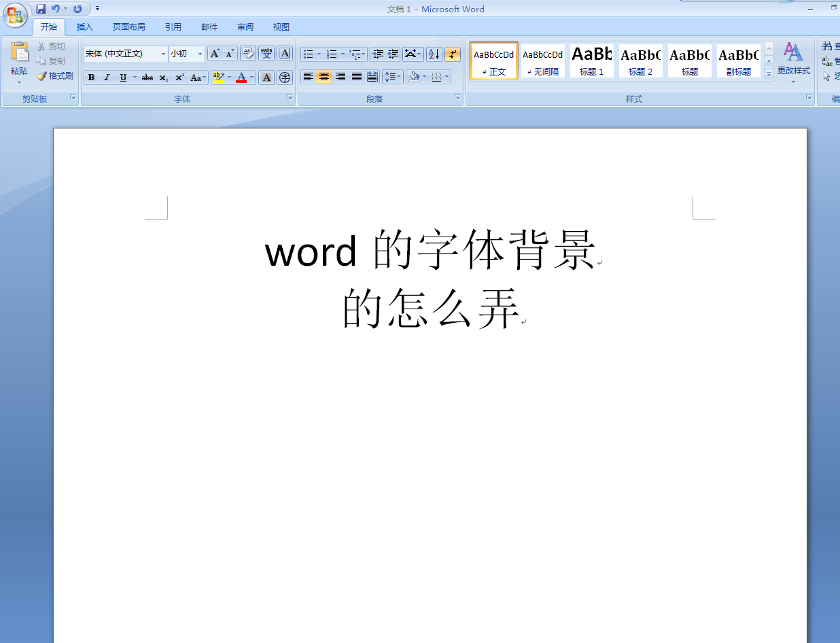Align text right

[340, 77]
